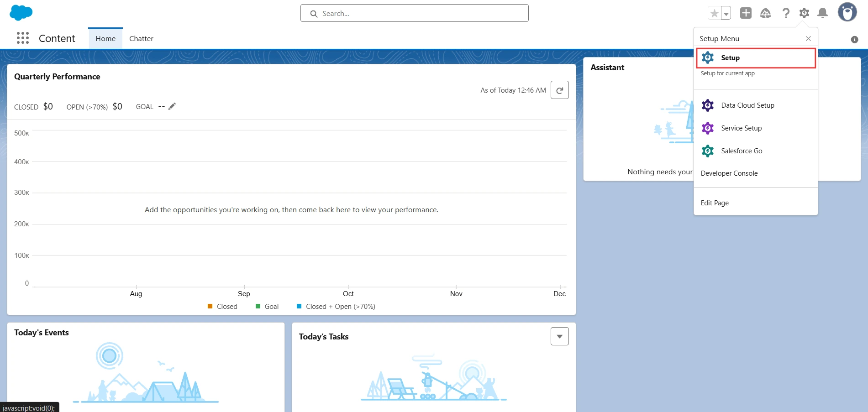The height and width of the screenshot is (412, 868).
Task: Open Service Setup
Action: [x=756, y=128]
